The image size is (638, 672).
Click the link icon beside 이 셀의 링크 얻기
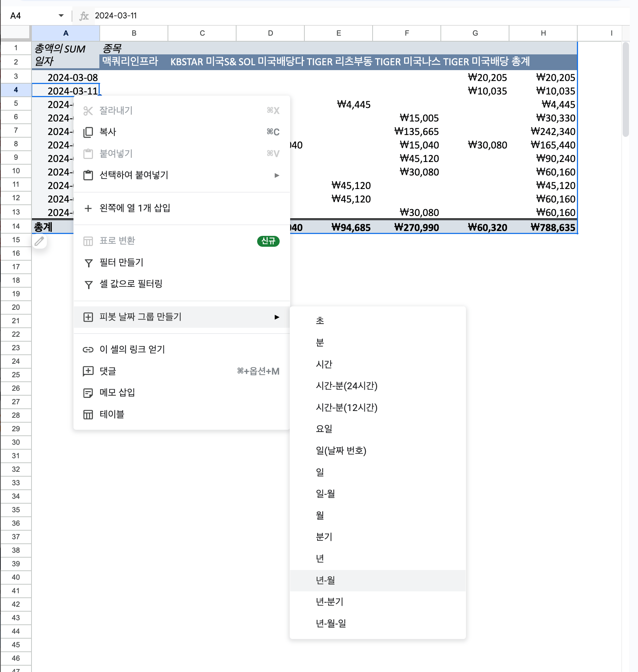point(88,350)
